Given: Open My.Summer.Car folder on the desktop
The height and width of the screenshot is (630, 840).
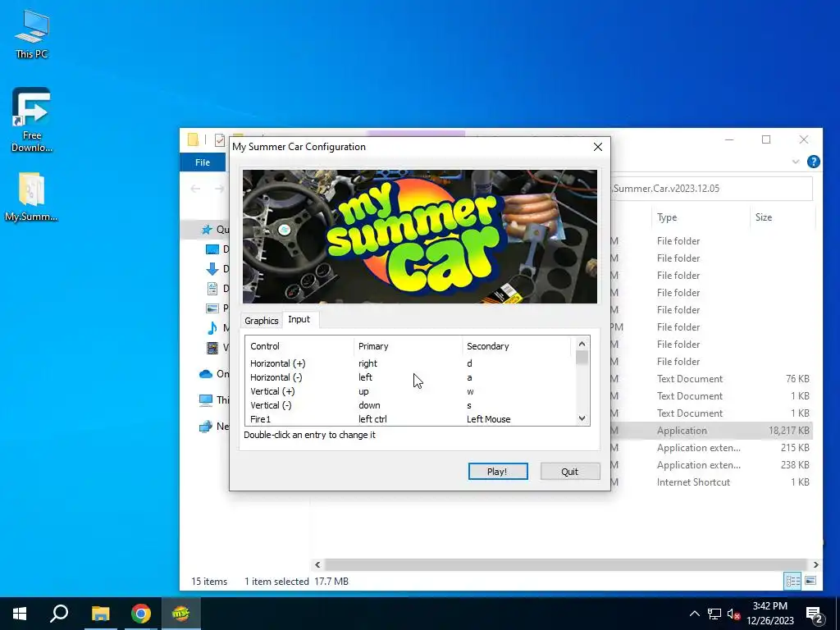Looking at the screenshot, I should click(32, 197).
